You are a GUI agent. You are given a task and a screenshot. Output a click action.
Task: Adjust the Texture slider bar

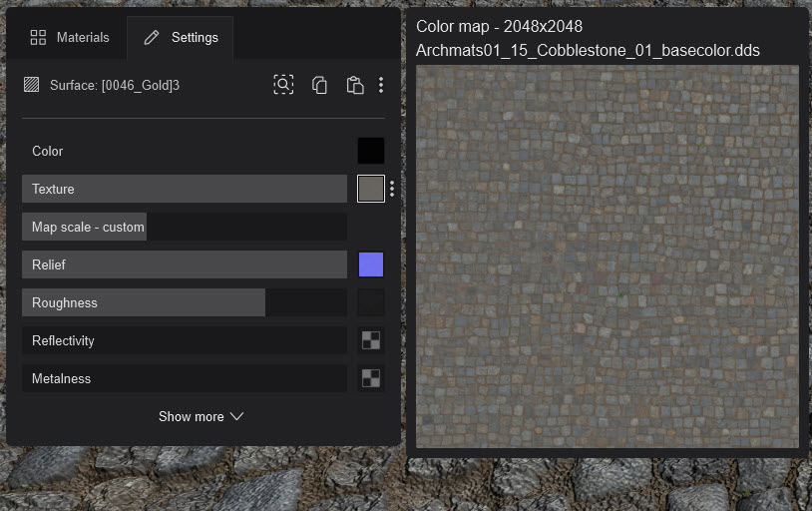pyautogui.click(x=185, y=189)
